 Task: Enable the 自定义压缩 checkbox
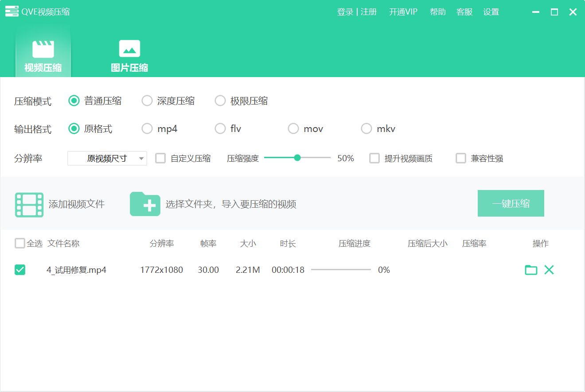point(160,158)
